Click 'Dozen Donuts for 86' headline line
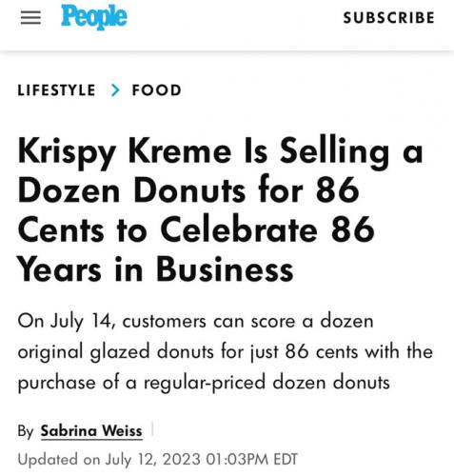 188,190
